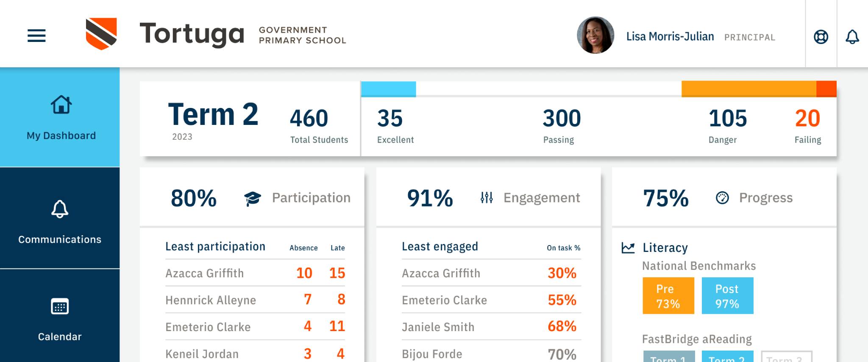
Task: Click the Post 97% benchmark tile
Action: [727, 296]
